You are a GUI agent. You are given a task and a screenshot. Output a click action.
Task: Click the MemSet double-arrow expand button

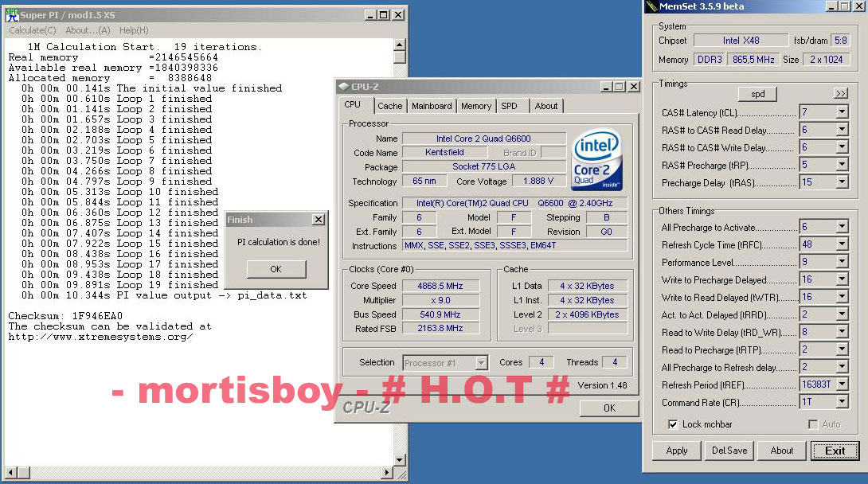pos(840,93)
